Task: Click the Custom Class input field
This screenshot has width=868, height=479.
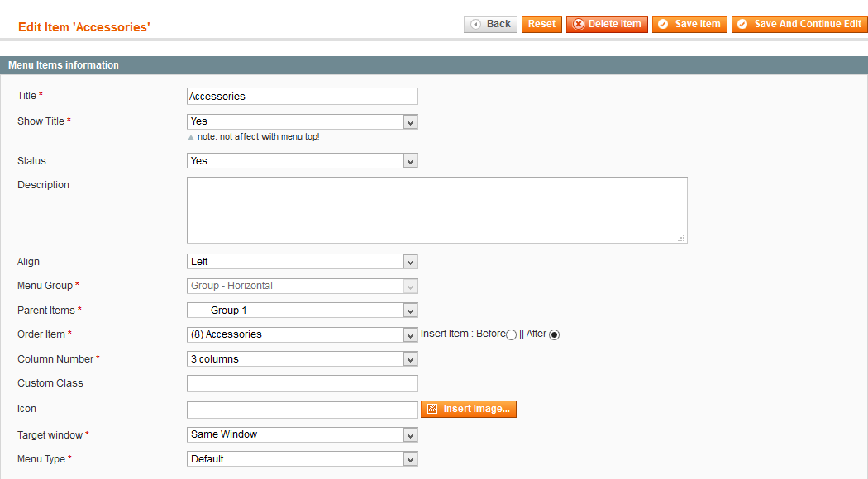Action: click(x=303, y=383)
